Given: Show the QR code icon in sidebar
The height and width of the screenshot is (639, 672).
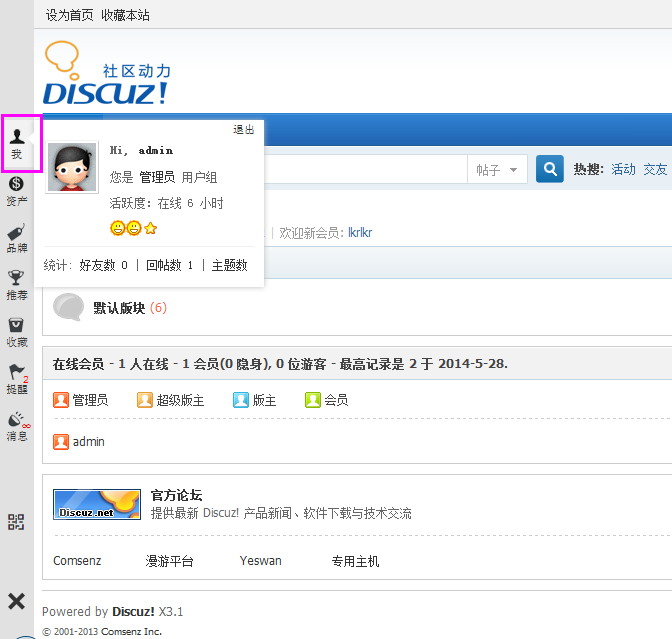Looking at the screenshot, I should (x=16, y=522).
